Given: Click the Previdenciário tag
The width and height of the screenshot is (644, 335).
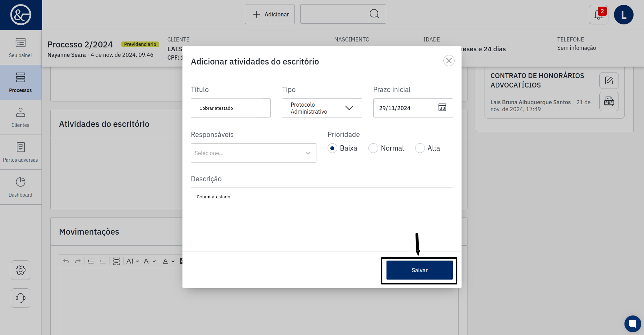Looking at the screenshot, I should click(x=140, y=44).
